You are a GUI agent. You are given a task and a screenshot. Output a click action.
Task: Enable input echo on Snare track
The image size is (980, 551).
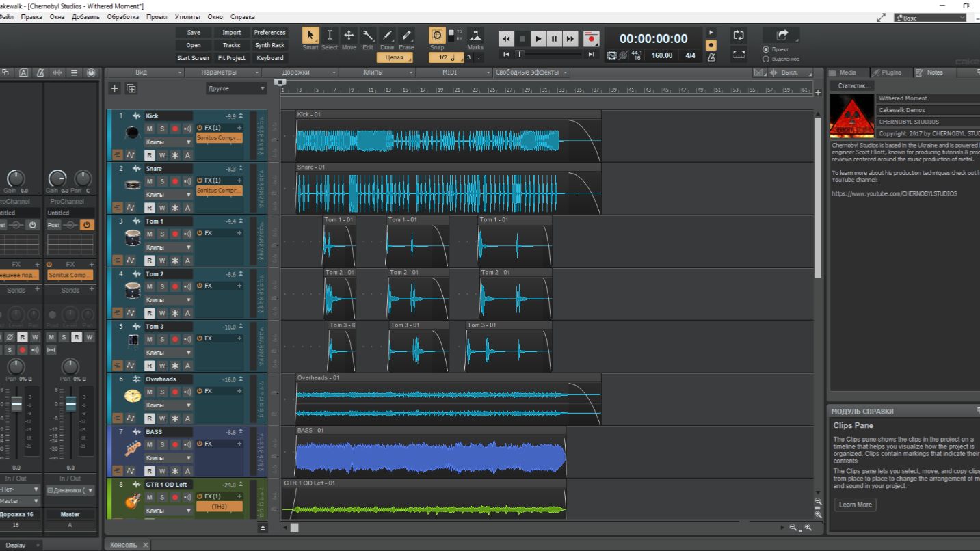pyautogui.click(x=187, y=181)
